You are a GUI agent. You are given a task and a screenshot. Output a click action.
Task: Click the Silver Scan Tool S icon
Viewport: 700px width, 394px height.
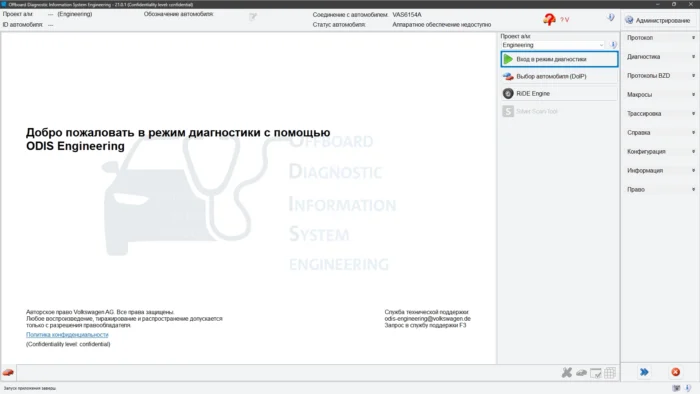[x=508, y=111]
